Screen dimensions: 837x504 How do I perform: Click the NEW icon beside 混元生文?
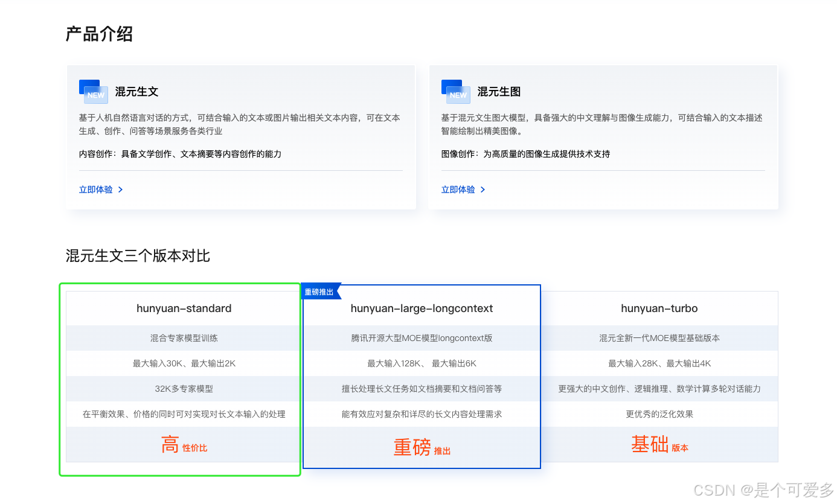click(x=94, y=92)
